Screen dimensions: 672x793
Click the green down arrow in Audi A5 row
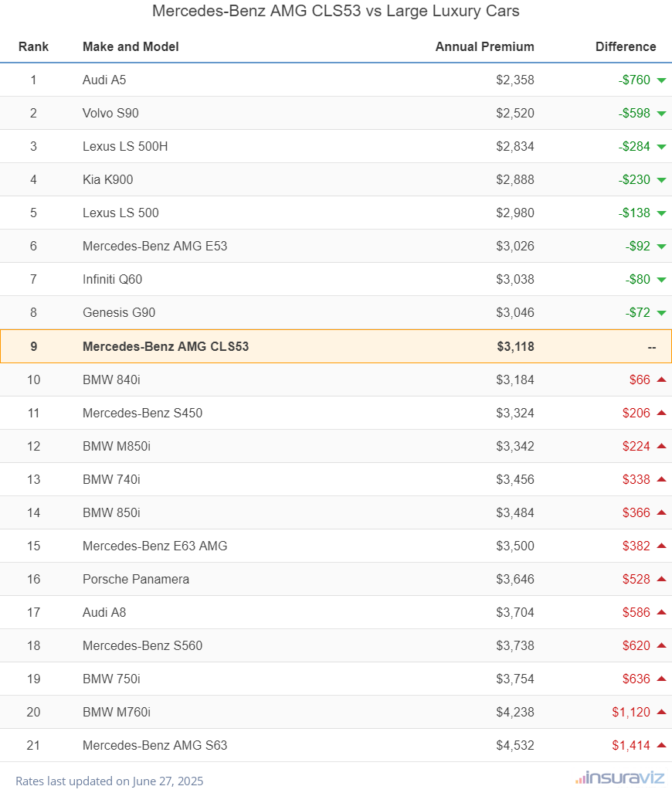(x=661, y=80)
